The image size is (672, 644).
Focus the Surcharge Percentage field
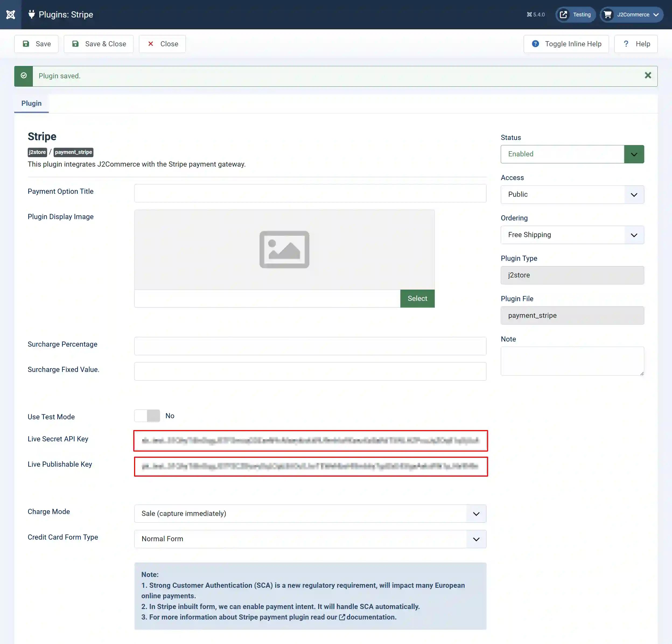[x=310, y=346]
